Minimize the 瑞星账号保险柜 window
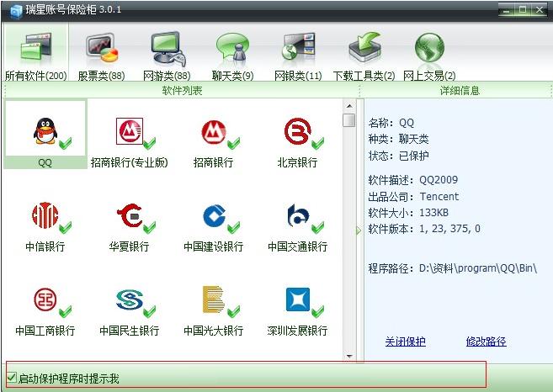553x392 pixels. click(x=507, y=10)
